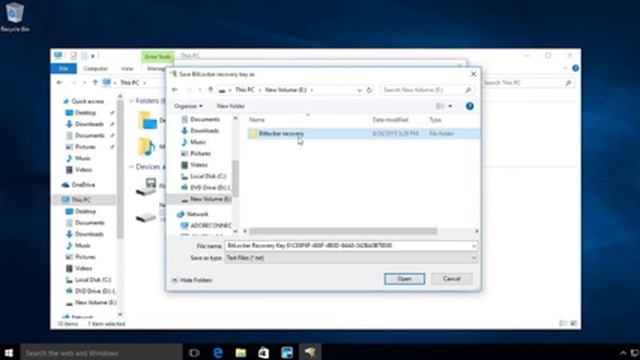Image resolution: width=640 pixels, height=360 pixels.
Task: Open the Store from the taskbar
Action: click(264, 353)
